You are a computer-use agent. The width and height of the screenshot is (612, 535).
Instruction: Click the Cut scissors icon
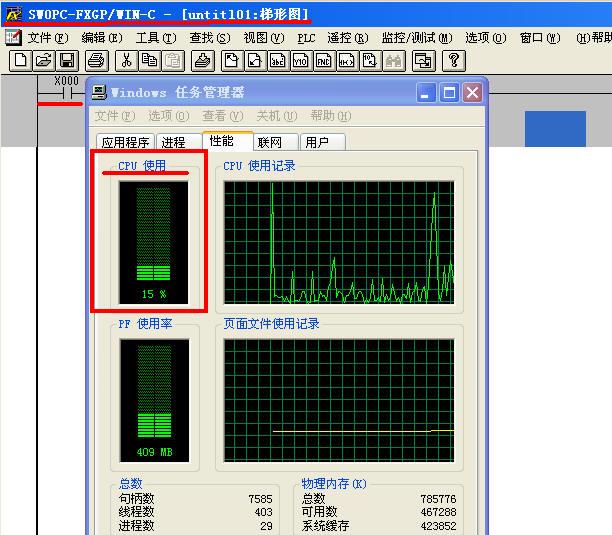(x=126, y=61)
